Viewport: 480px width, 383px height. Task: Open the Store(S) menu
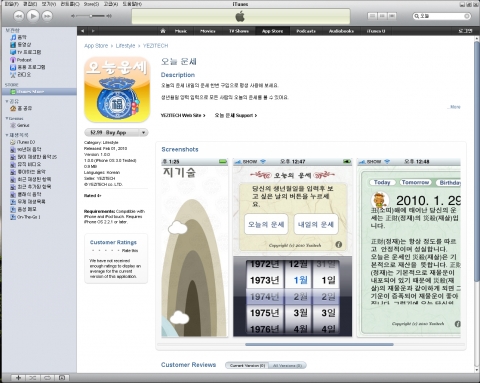91,4
